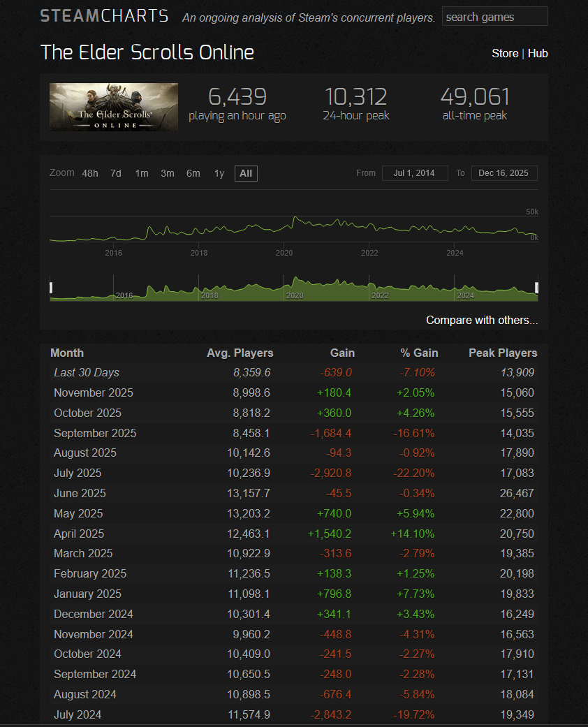Click the +14.10% gain value
The width and height of the screenshot is (588, 727).
[412, 534]
